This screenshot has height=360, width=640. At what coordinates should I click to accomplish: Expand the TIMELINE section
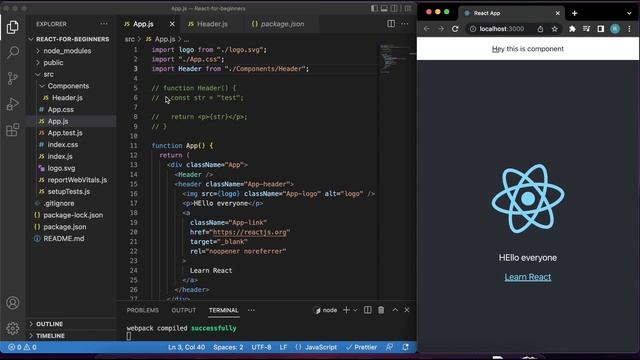pyautogui.click(x=71, y=336)
